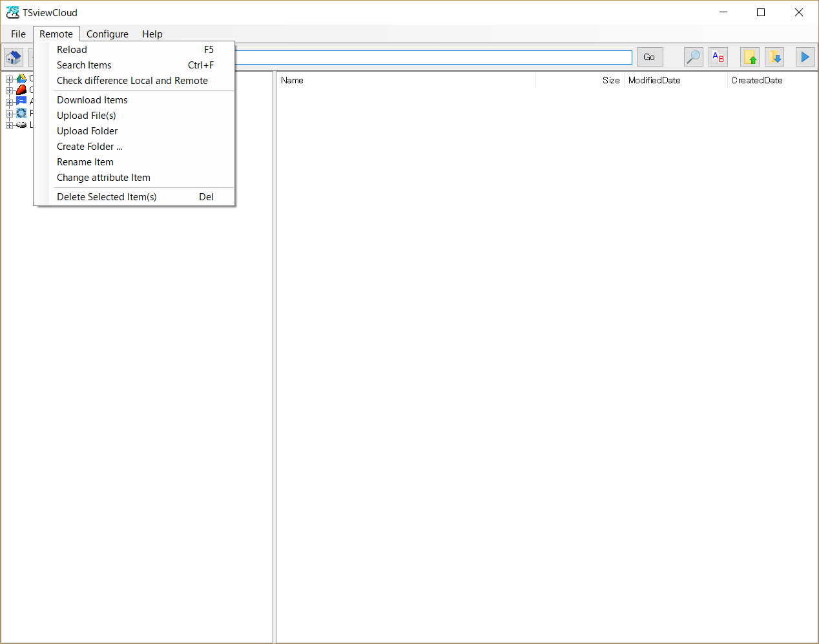Image resolution: width=819 pixels, height=644 pixels.
Task: Expand the red-icon tree node
Action: tap(10, 91)
